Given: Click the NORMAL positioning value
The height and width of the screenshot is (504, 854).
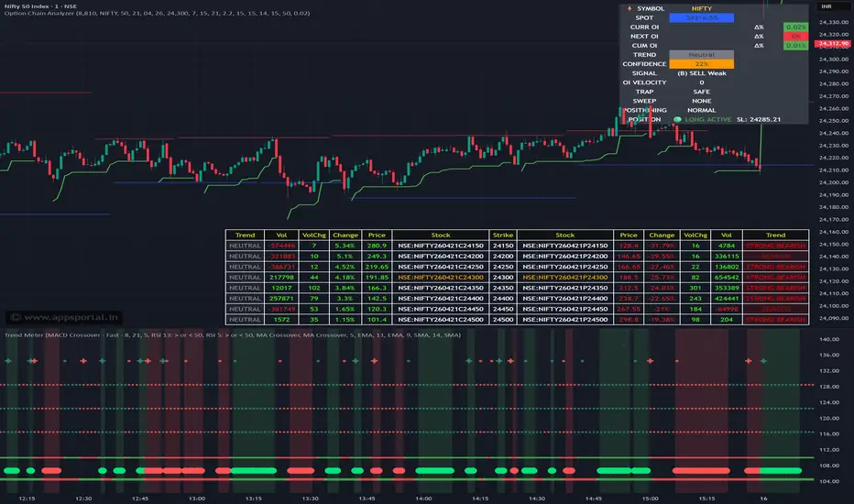Looking at the screenshot, I should point(702,111).
